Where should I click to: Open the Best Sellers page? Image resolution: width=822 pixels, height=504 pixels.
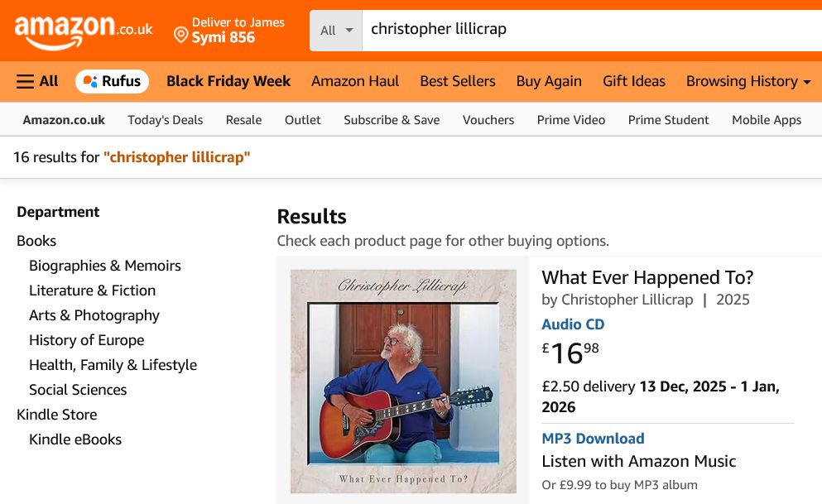457,81
